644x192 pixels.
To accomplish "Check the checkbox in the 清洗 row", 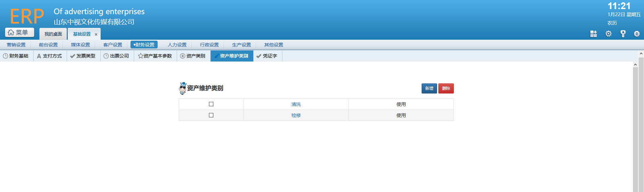I will [211, 104].
